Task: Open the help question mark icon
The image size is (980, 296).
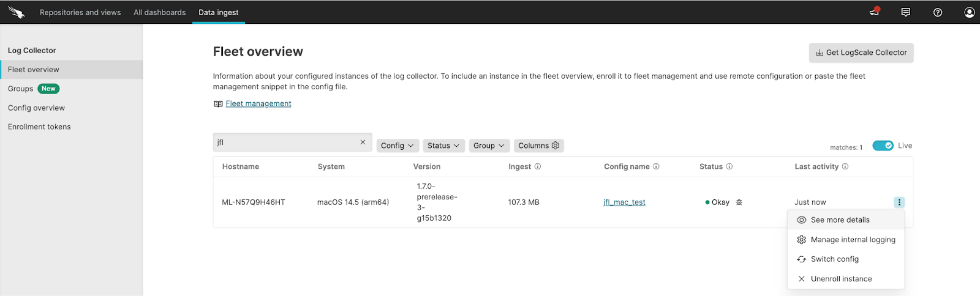Action: [938, 12]
